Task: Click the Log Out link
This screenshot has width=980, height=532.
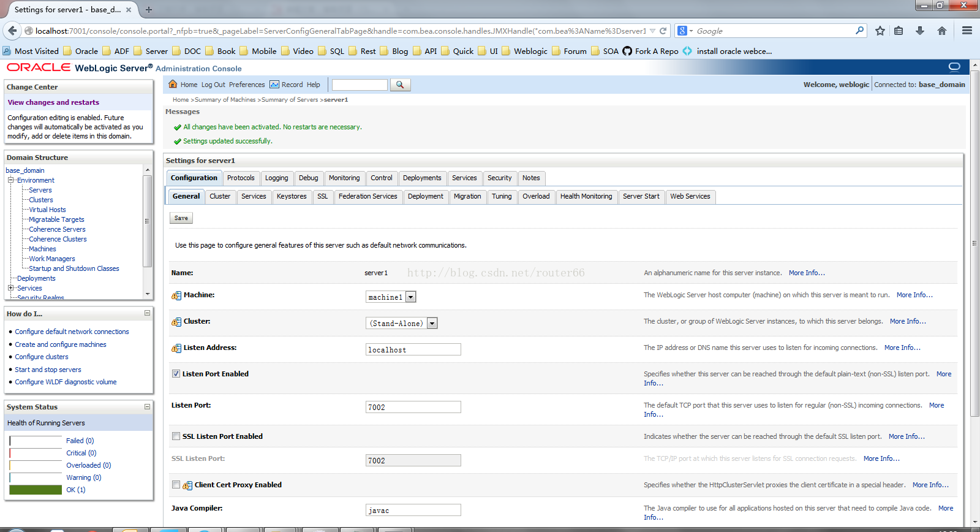Action: coord(213,85)
